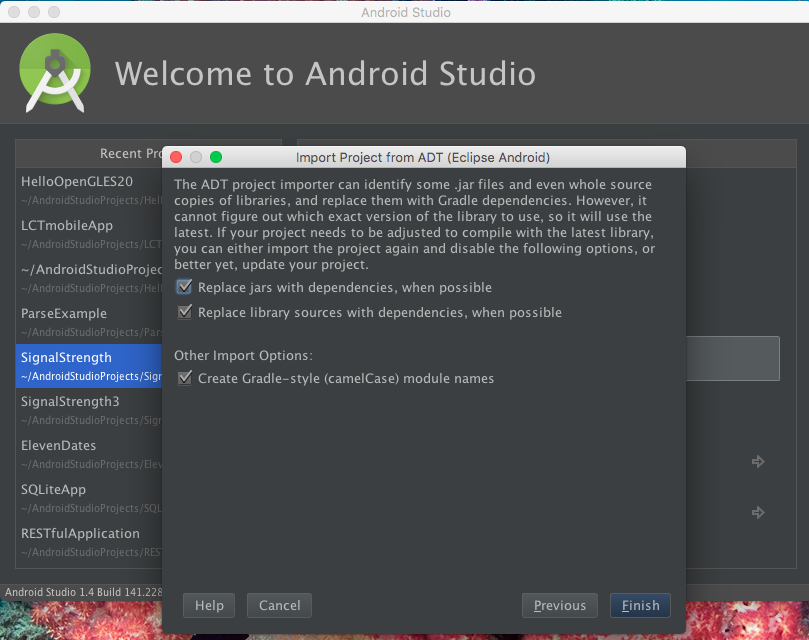Open recent project LCTmobileApp

pyautogui.click(x=89, y=234)
